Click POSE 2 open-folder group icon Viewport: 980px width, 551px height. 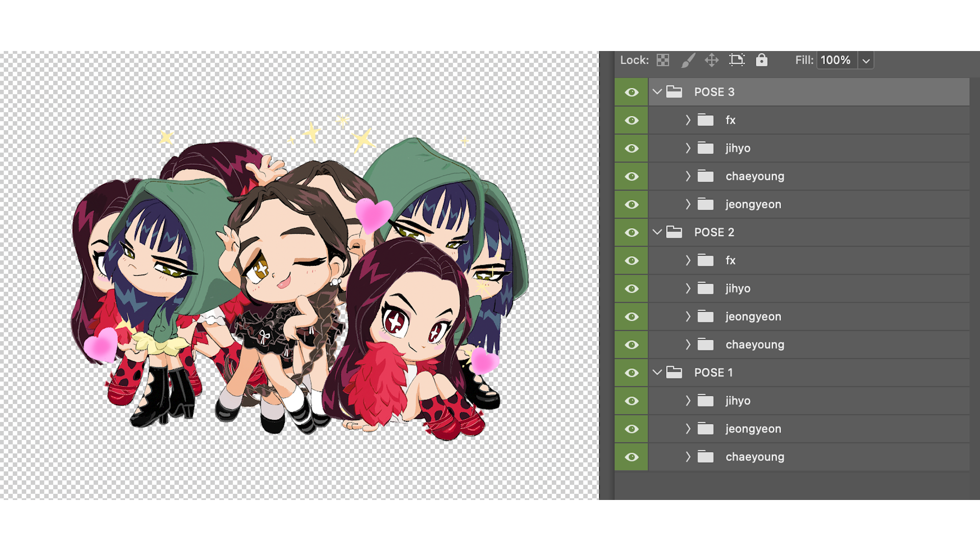(x=674, y=232)
